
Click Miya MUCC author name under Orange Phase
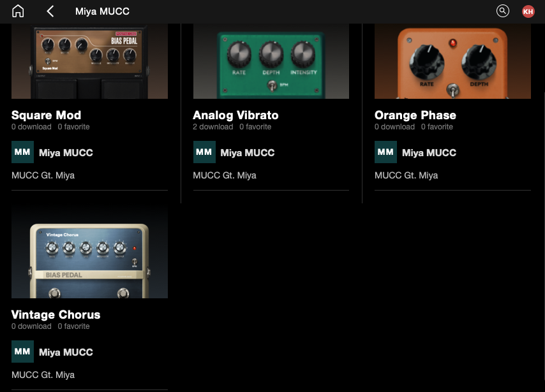coord(429,153)
